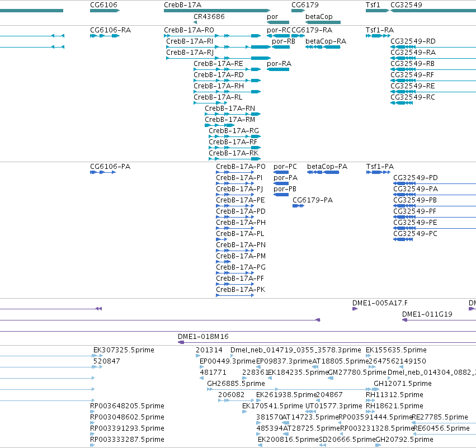Select the CrebB-17A-RE transcript label
Image resolution: width=476 pixels, height=448 pixels.
tap(218, 64)
